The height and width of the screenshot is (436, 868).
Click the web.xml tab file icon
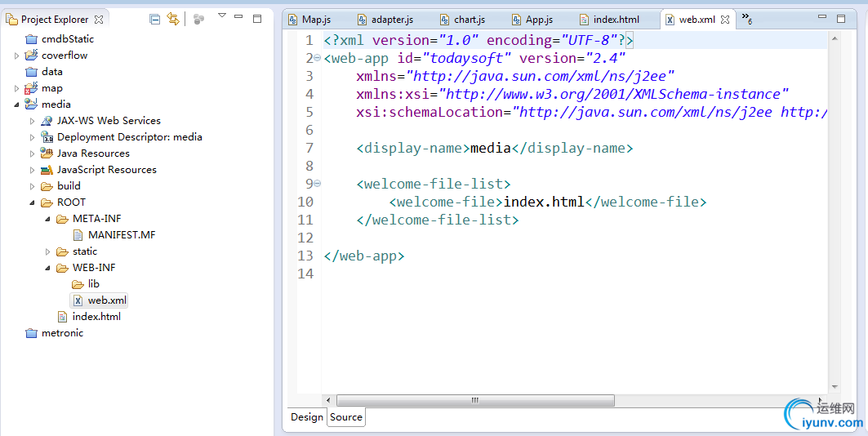[670, 20]
